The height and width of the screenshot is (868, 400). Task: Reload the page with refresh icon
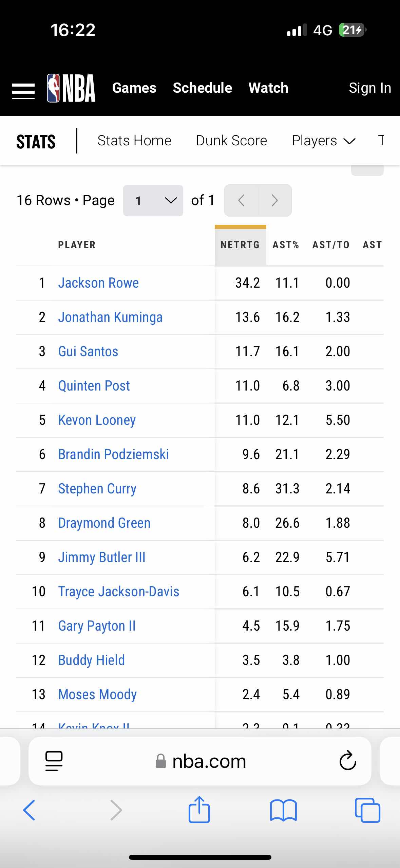(x=348, y=761)
